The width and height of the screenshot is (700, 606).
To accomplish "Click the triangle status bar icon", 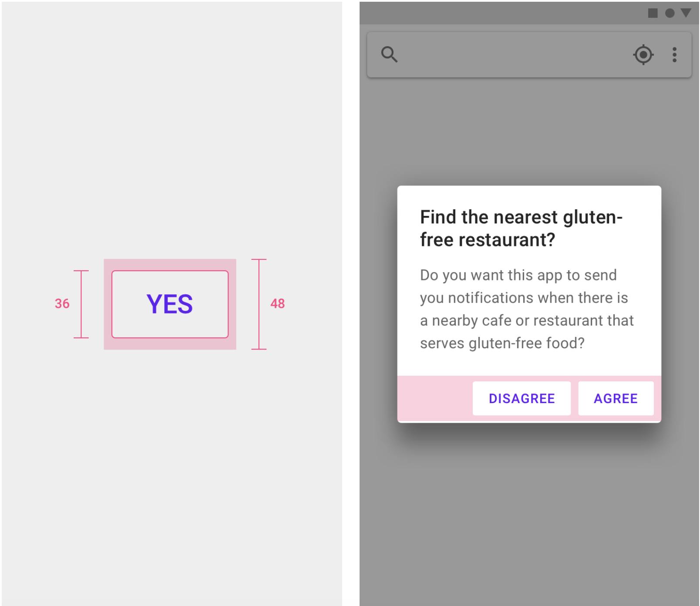I will (686, 13).
